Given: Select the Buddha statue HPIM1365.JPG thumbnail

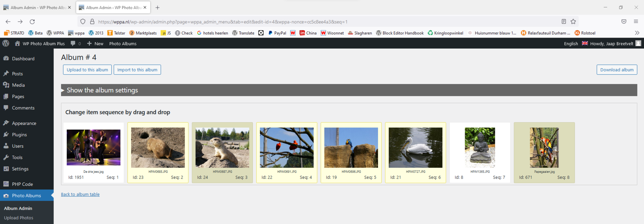Looking at the screenshot, I should (x=479, y=148).
